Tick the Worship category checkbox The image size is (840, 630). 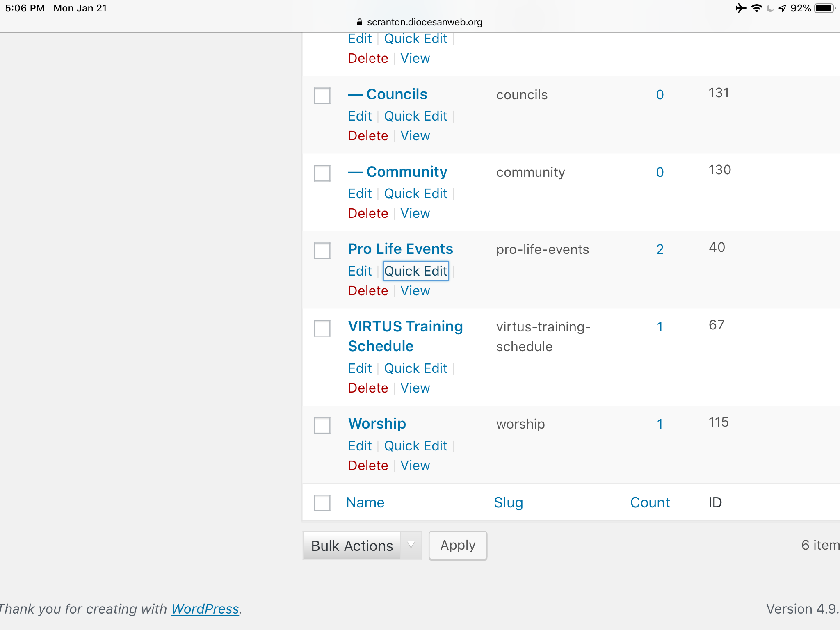pos(322,425)
